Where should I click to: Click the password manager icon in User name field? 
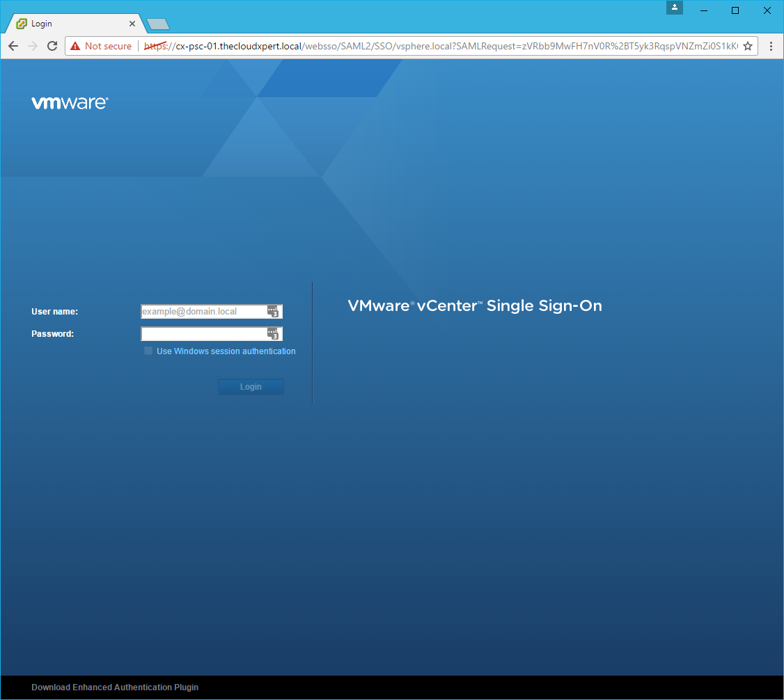(273, 311)
